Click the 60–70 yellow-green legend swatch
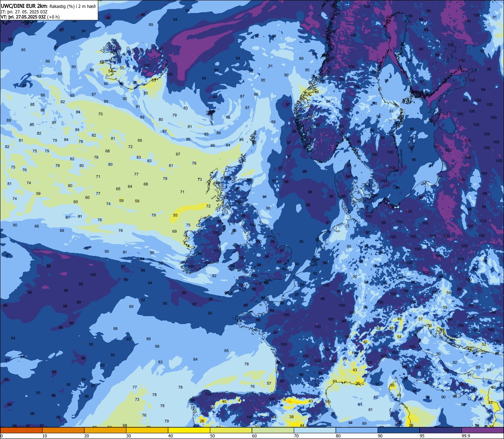The height and width of the screenshot is (439, 504). (273, 430)
